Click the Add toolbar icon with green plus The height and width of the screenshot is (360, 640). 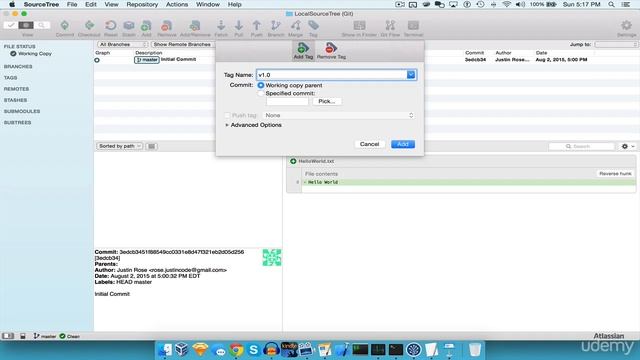click(146, 26)
